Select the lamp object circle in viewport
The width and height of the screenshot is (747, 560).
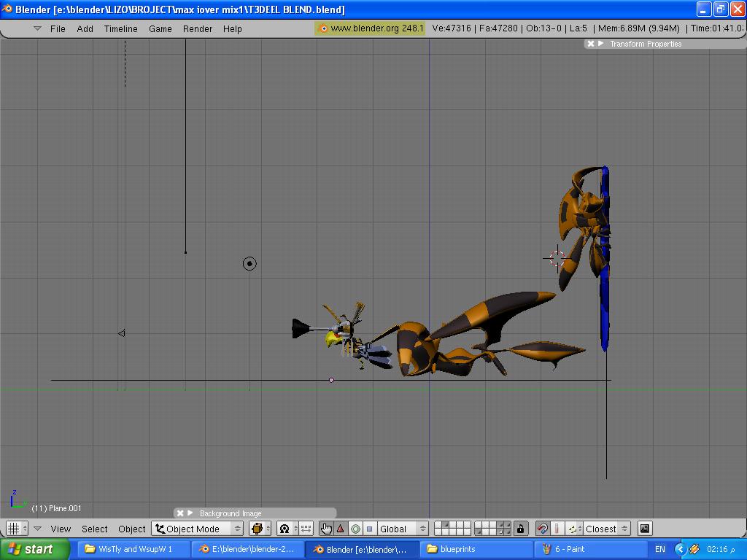coord(249,263)
